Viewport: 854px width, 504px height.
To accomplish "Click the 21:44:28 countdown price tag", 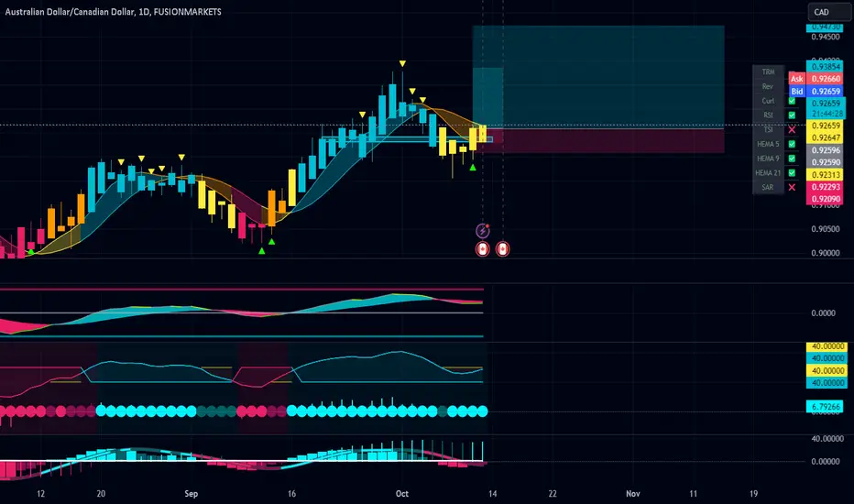I will click(825, 114).
